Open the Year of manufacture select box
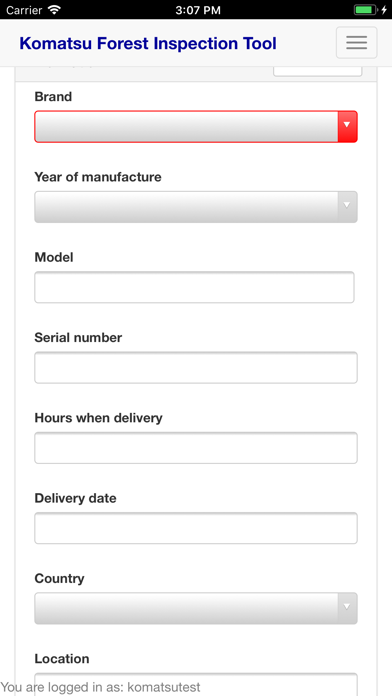The height and width of the screenshot is (696, 392). pyautogui.click(x=196, y=207)
